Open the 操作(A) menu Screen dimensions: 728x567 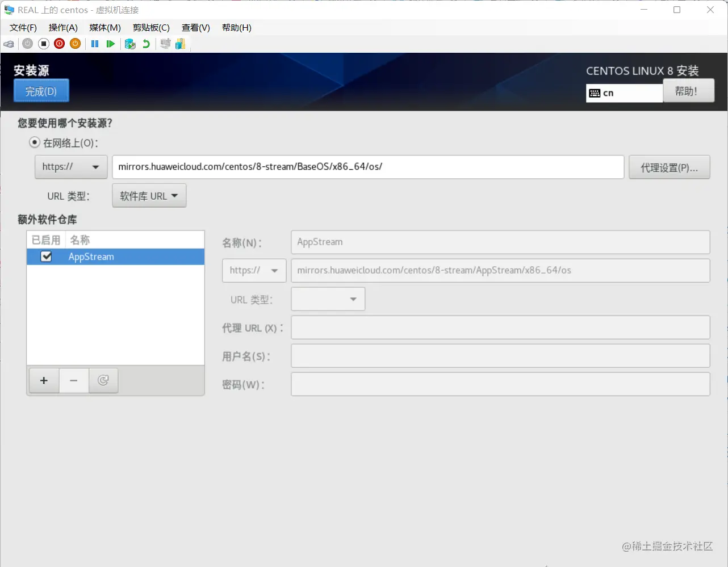point(63,28)
